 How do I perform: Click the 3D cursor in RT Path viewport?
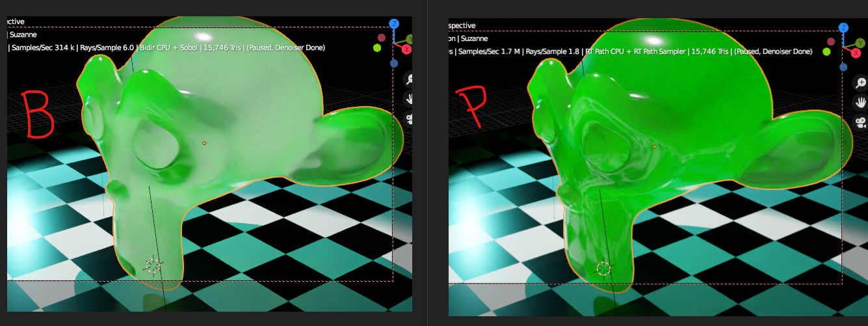604,268
